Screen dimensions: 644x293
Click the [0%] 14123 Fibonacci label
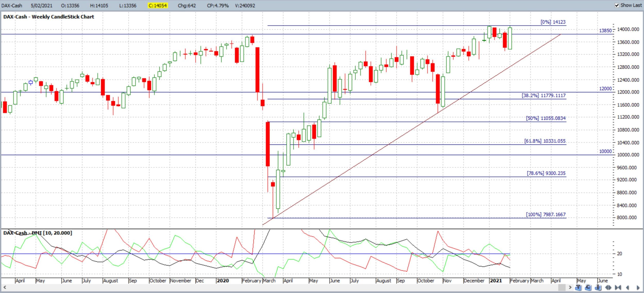tap(553, 22)
